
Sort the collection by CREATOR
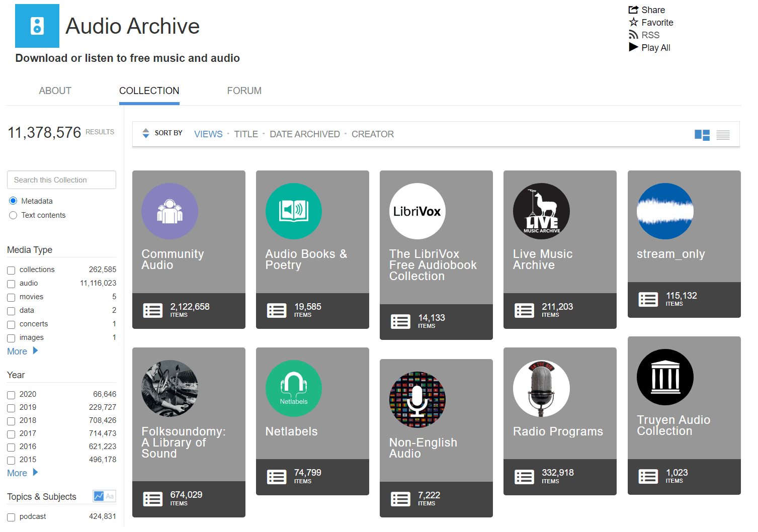(373, 134)
